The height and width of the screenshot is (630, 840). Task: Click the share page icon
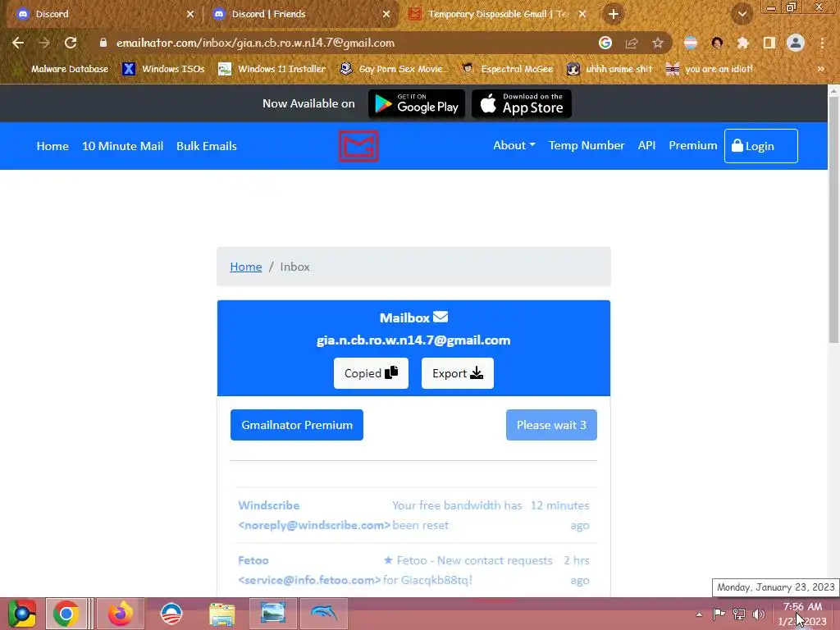[632, 43]
